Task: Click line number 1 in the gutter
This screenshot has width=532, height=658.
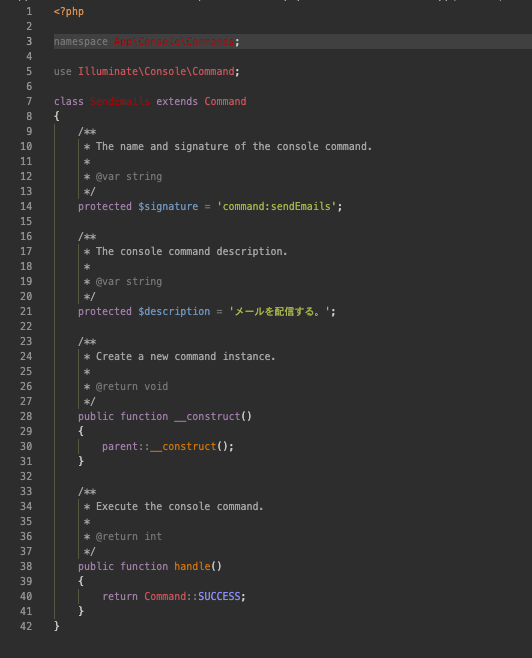Action: (29, 11)
